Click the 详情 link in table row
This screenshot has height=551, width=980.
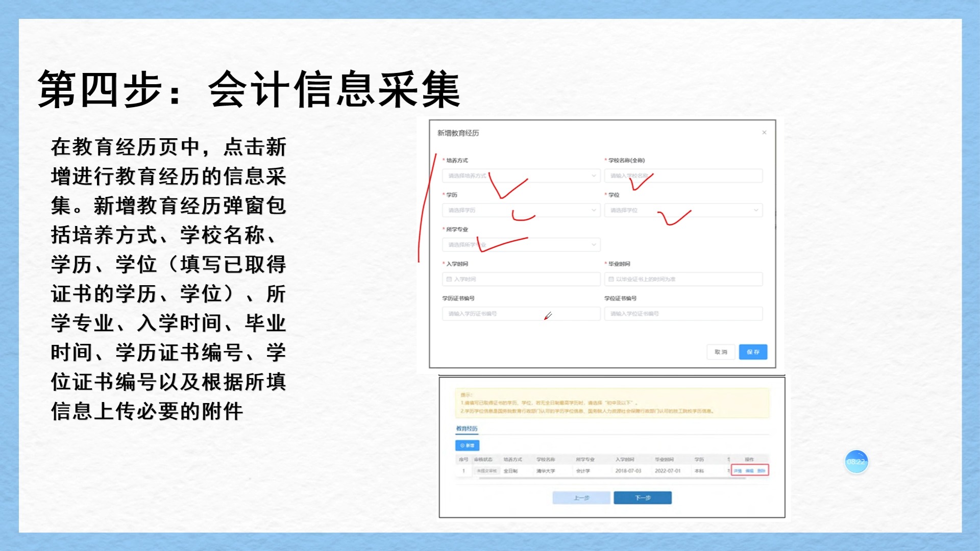[x=738, y=471]
